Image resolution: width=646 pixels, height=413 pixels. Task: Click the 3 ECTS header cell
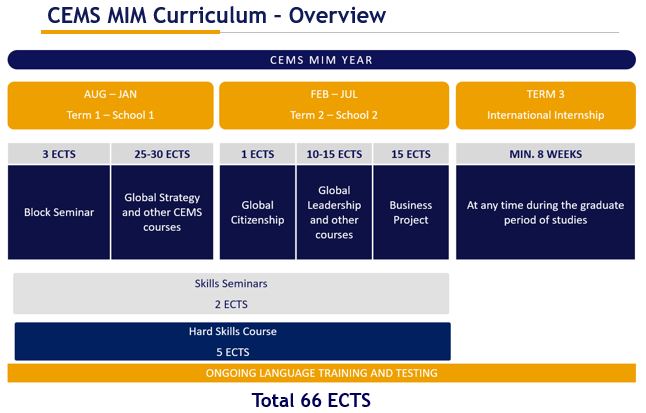pyautogui.click(x=58, y=154)
